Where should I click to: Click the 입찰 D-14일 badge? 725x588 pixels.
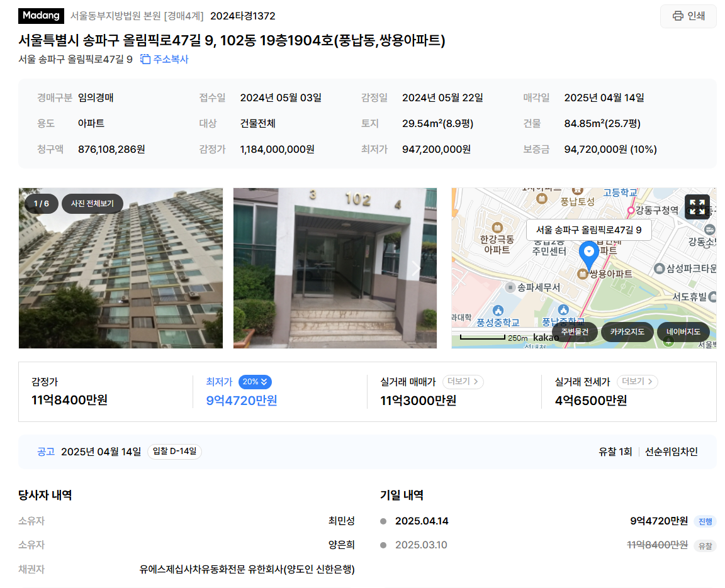coord(174,452)
